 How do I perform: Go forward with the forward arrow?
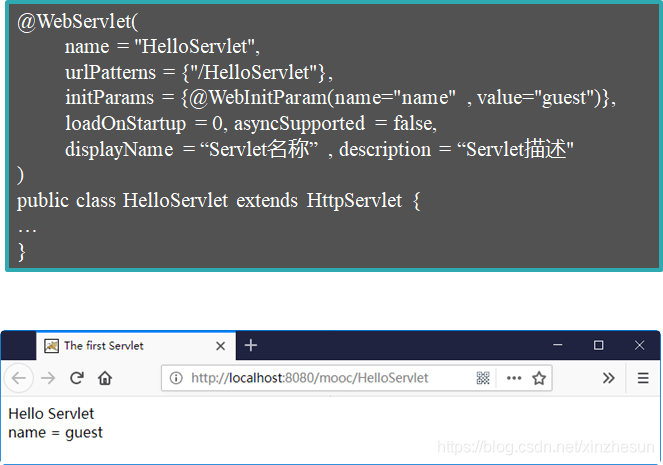tap(48, 377)
